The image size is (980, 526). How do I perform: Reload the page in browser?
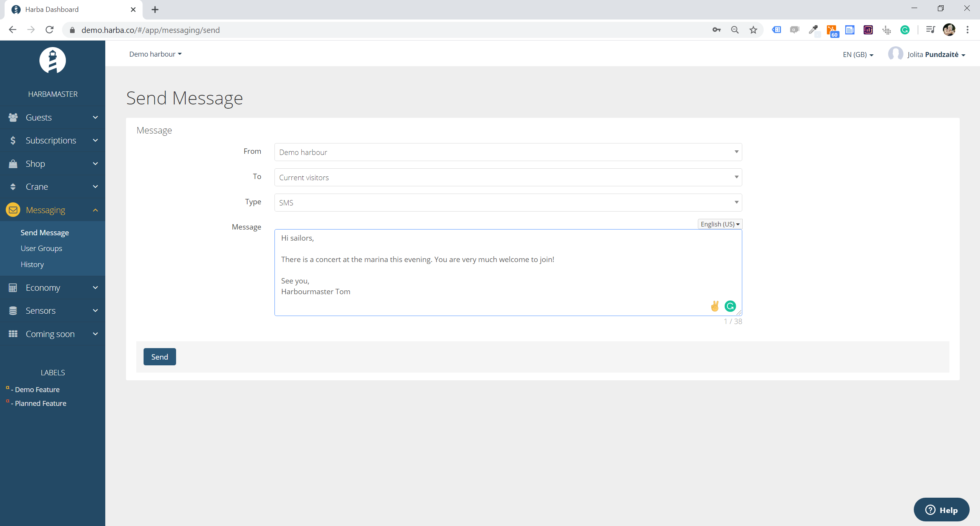pyautogui.click(x=49, y=30)
